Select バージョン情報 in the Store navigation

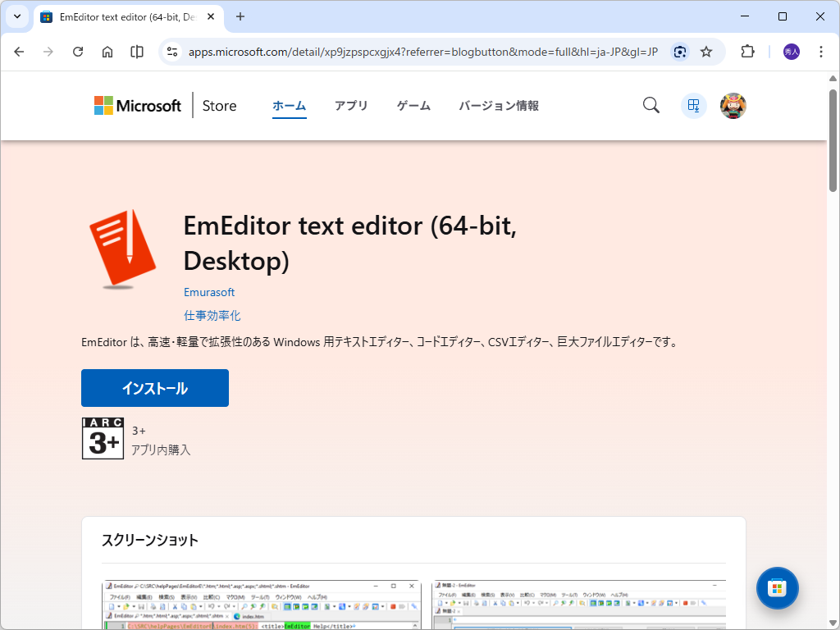(x=498, y=105)
